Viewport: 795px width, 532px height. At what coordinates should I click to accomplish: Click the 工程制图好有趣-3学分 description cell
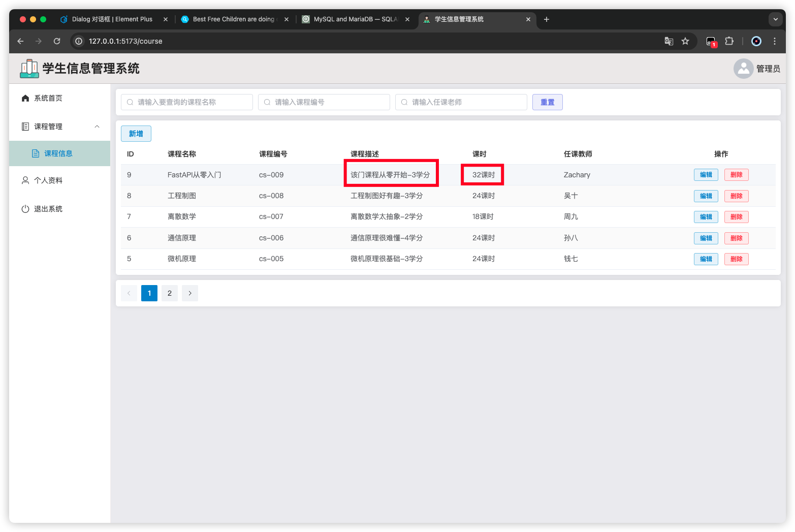pyautogui.click(x=387, y=196)
